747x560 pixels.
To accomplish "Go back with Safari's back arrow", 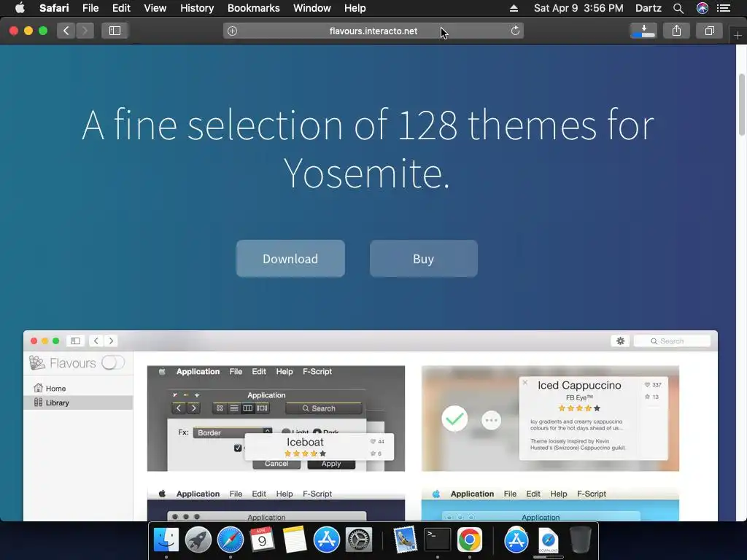I will click(66, 31).
